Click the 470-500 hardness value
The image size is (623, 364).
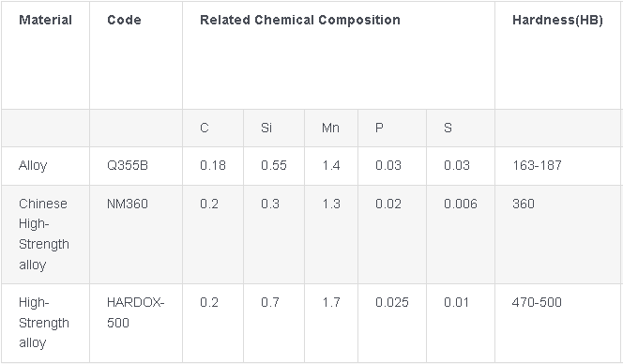coord(537,302)
